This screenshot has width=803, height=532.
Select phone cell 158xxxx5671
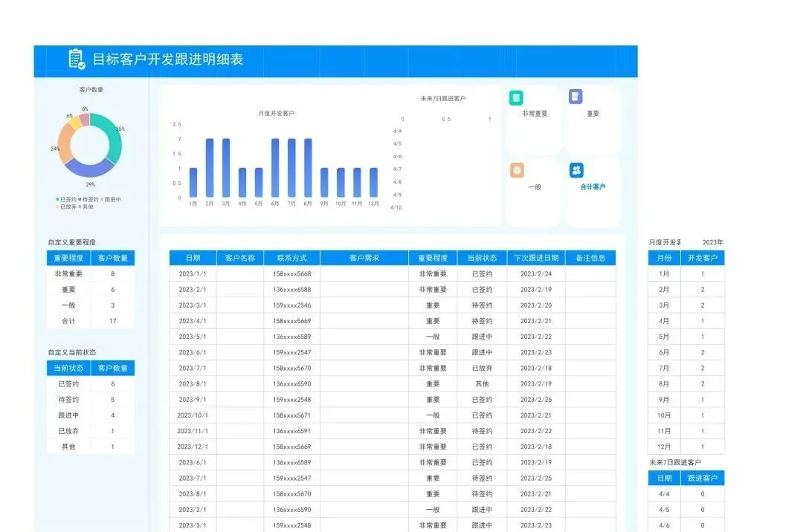292,415
